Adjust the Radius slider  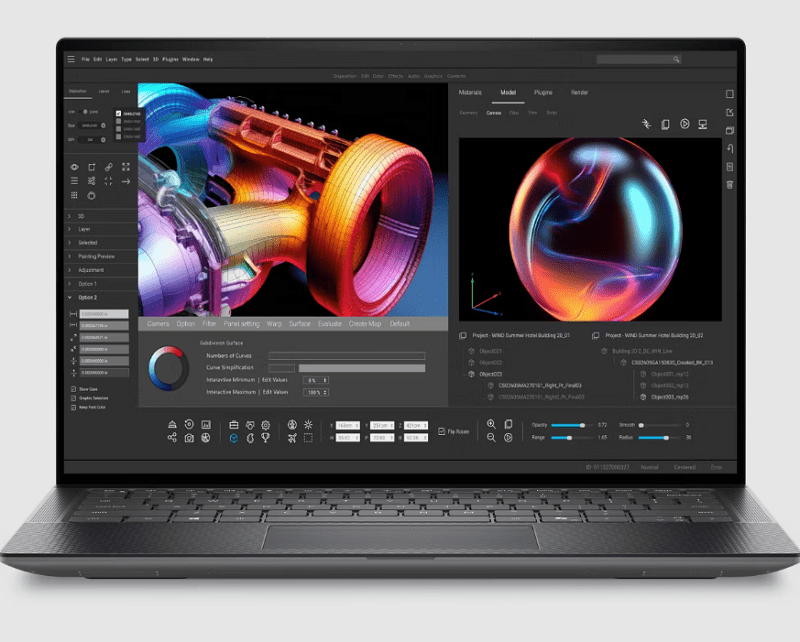(659, 438)
